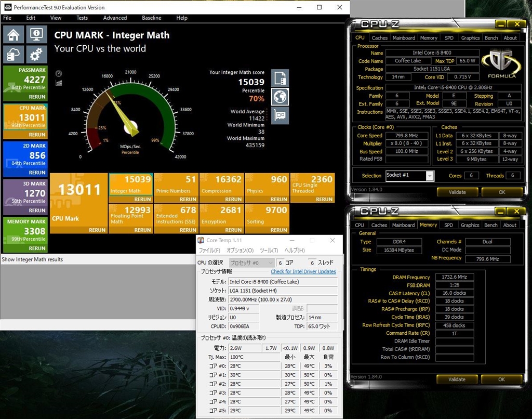Click Check for Intel Driver Updates link
The width and height of the screenshot is (532, 419).
point(303,271)
